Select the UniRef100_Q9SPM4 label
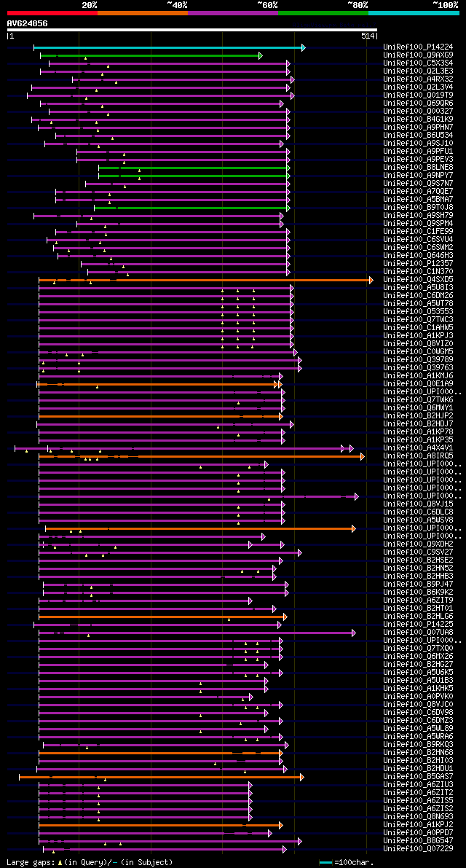Image resolution: width=466 pixels, height=868 pixels. click(x=418, y=224)
